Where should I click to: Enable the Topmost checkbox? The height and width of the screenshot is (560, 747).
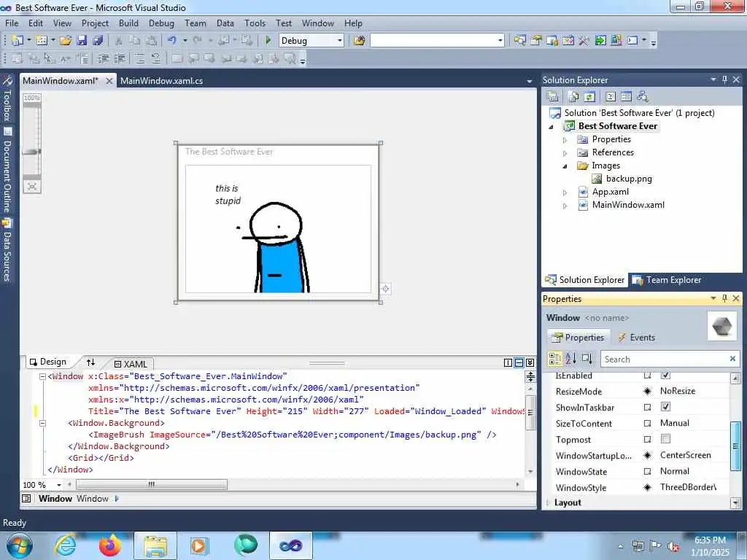coord(665,438)
